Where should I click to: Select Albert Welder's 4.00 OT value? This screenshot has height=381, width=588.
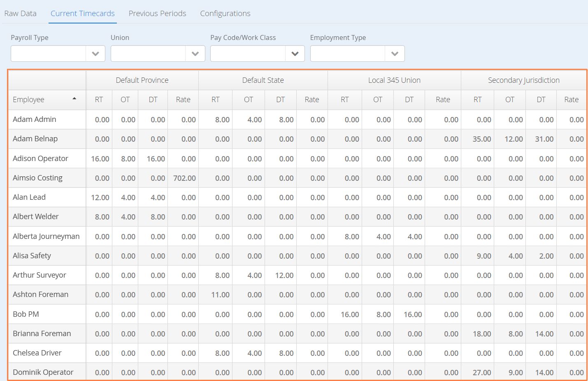pos(128,217)
